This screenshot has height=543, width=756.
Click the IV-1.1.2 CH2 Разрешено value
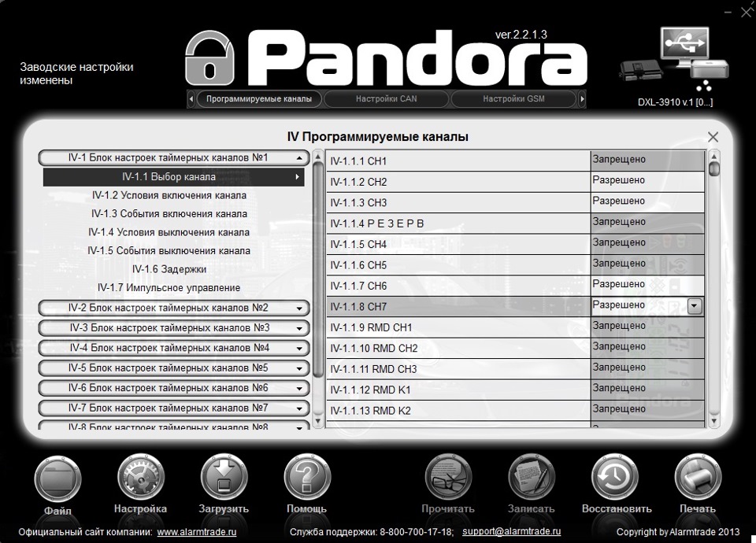tap(647, 181)
